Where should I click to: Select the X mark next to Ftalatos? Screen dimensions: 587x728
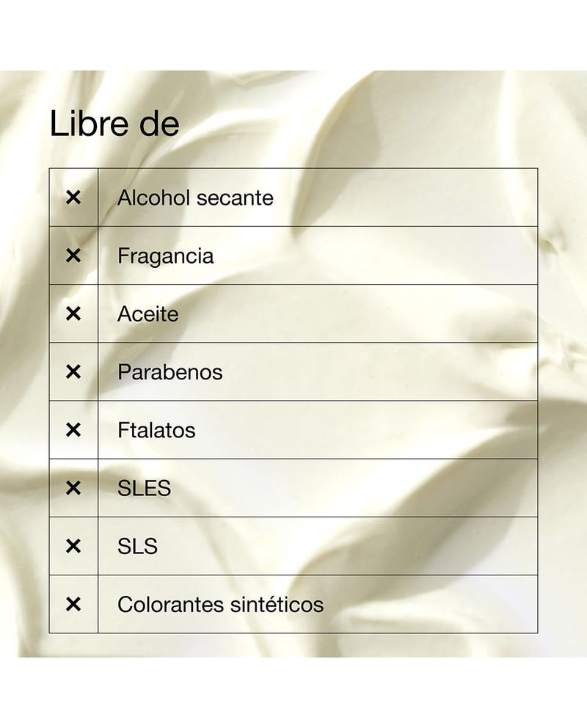pyautogui.click(x=73, y=429)
